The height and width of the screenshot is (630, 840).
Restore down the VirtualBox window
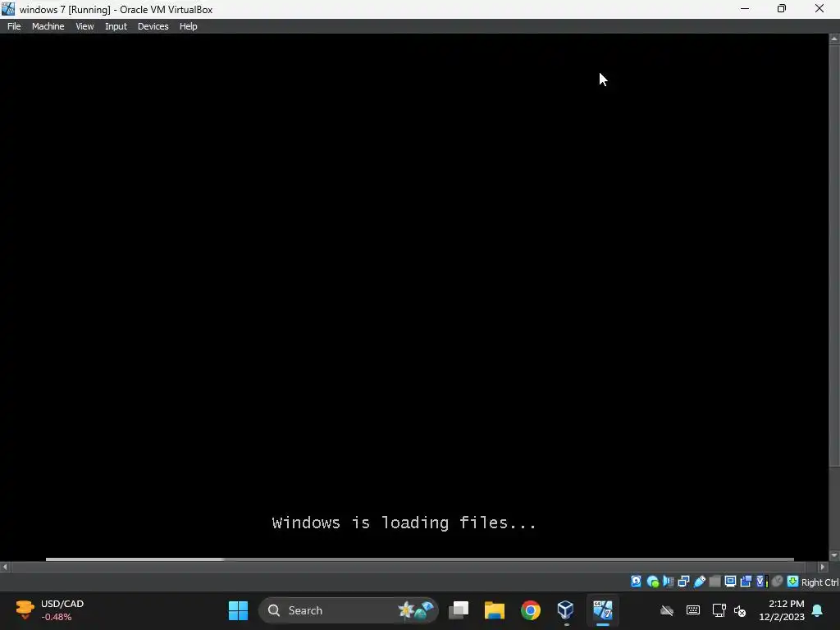(x=782, y=8)
